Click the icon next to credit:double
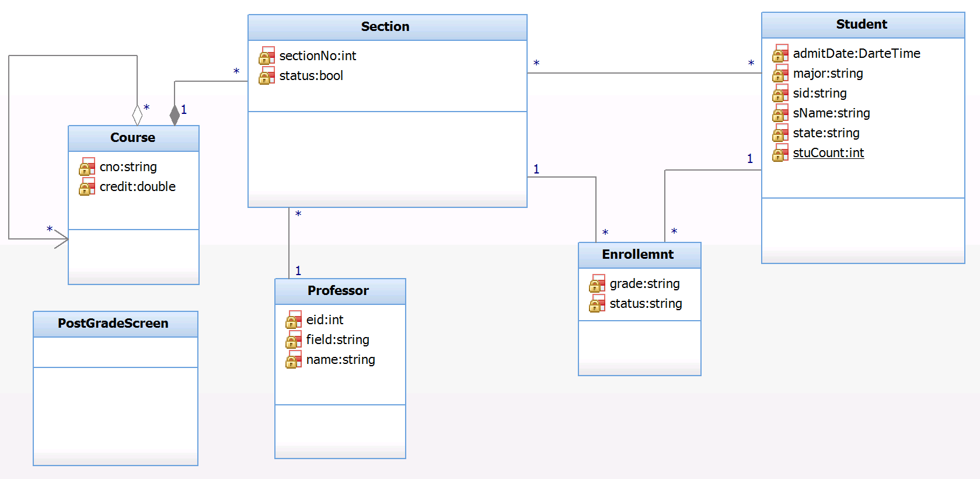The image size is (980, 479). pyautogui.click(x=87, y=187)
